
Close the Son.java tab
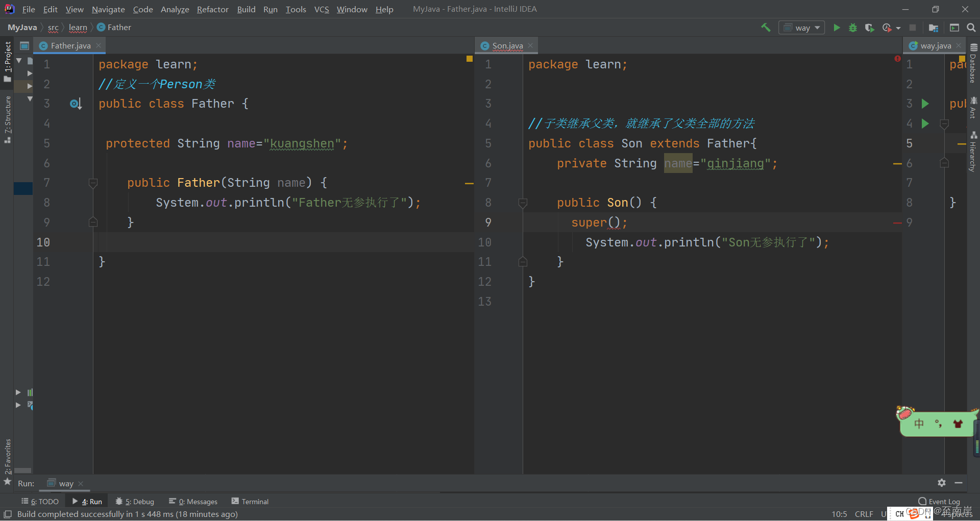pos(530,45)
